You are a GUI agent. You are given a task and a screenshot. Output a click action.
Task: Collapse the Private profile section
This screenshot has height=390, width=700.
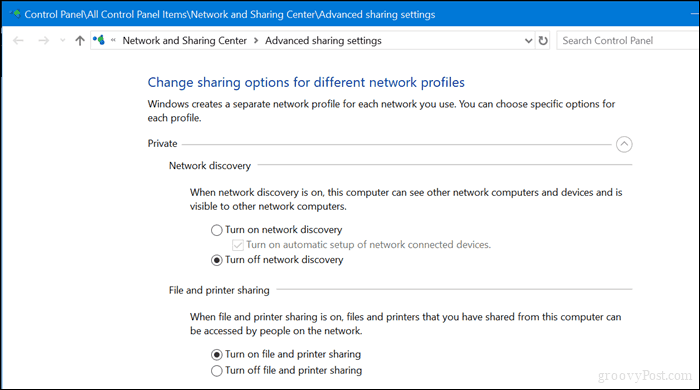(624, 144)
